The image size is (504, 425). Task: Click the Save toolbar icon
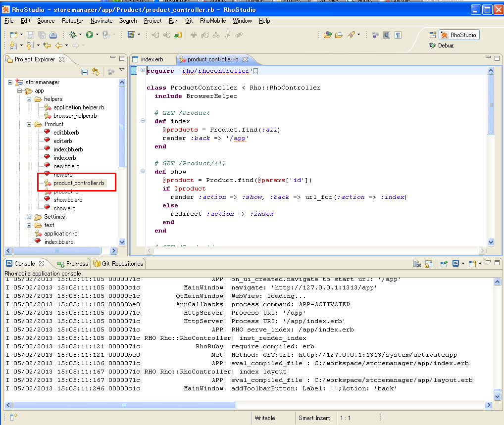(x=30, y=35)
